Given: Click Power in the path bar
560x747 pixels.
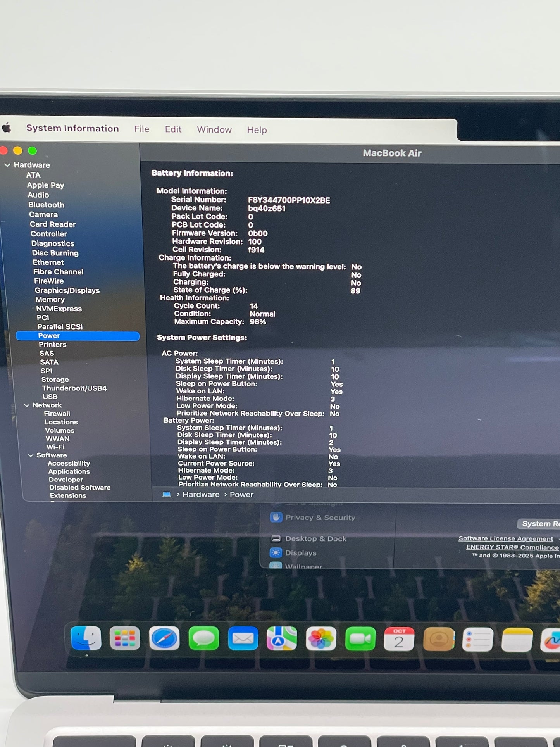Looking at the screenshot, I should click(x=241, y=495).
